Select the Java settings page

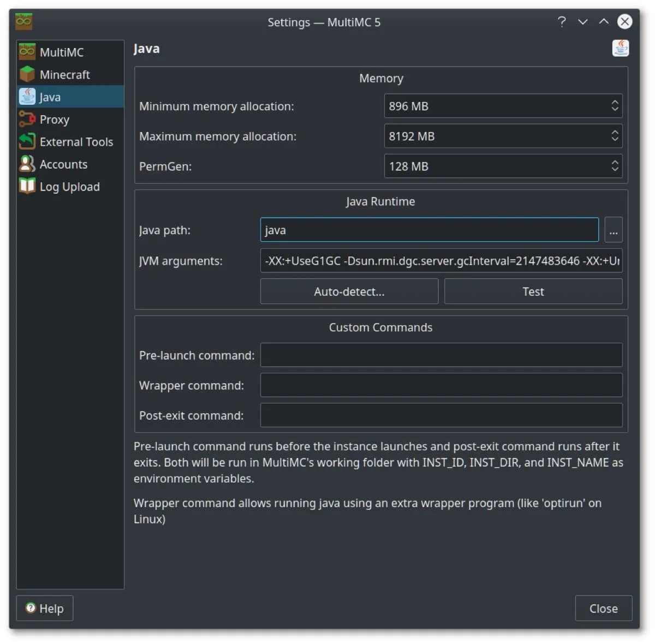click(70, 97)
